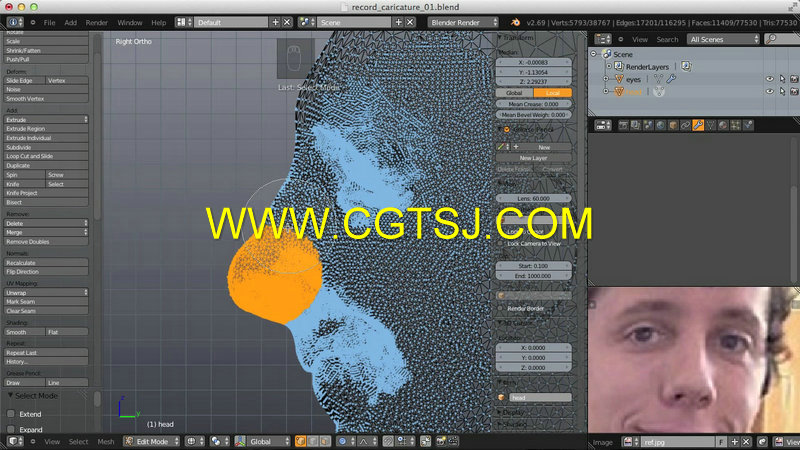Open the Edit Mode dropdown
The image size is (800, 450).
click(x=152, y=441)
